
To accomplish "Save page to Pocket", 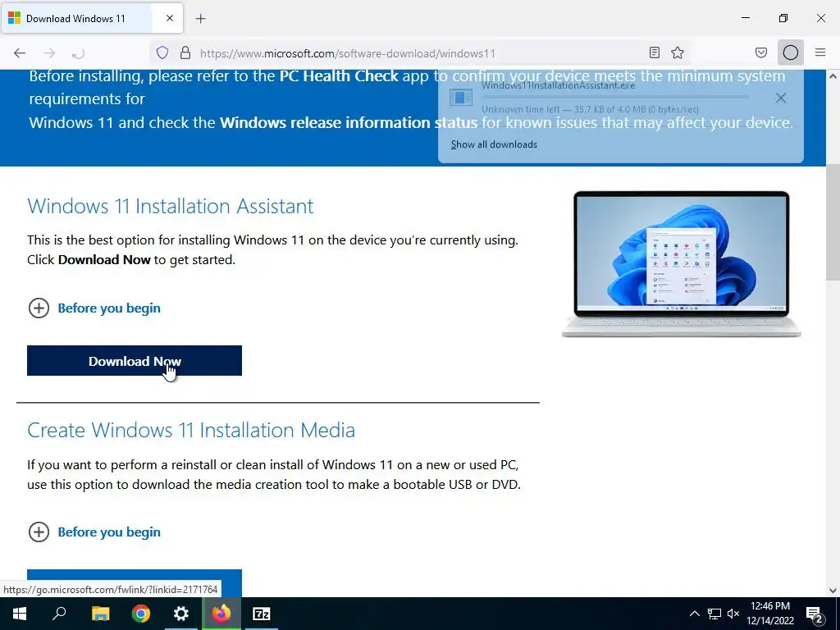I will 760,52.
